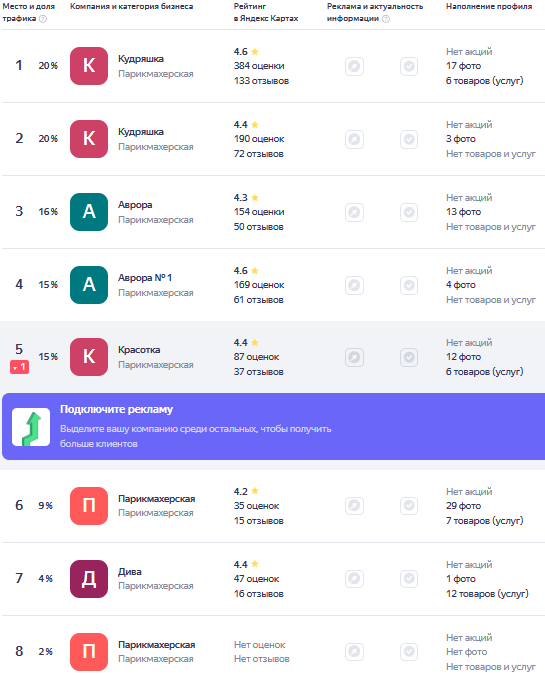Click the red position change badge under rank 5
The height and width of the screenshot is (675, 545).
[x=19, y=367]
